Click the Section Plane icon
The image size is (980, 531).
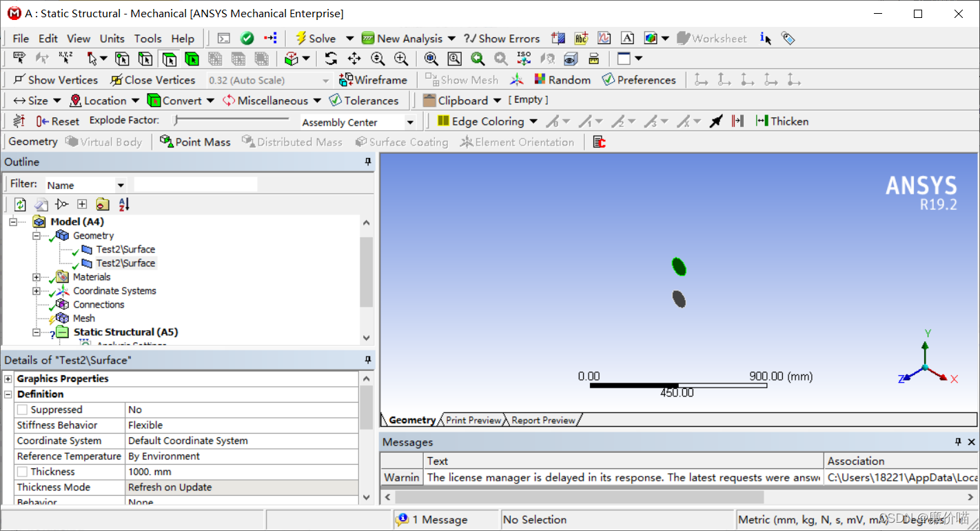[558, 39]
